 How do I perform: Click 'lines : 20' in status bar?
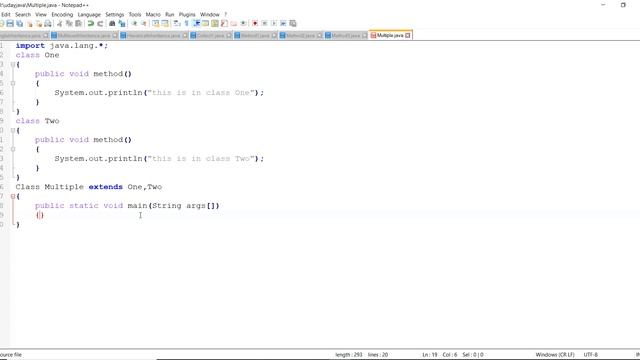378,355
